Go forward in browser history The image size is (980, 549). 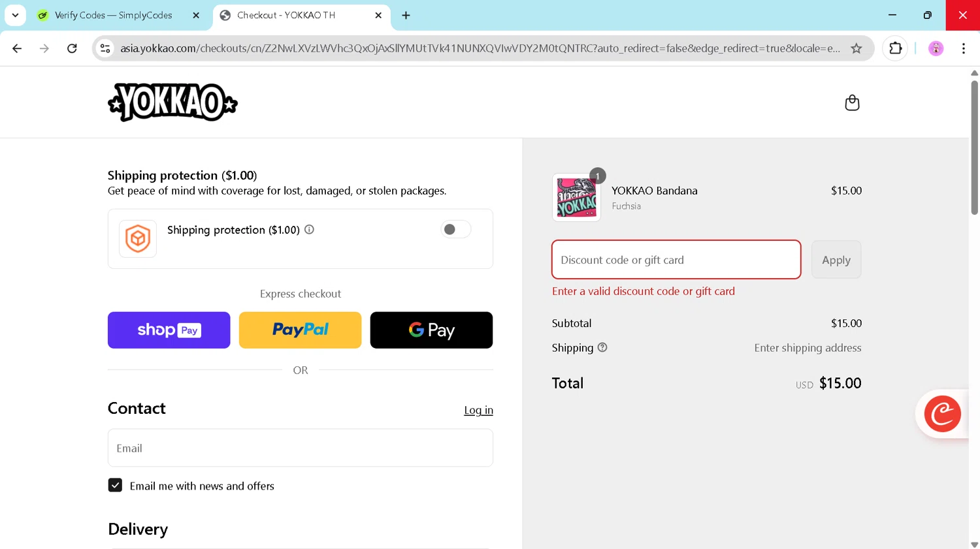click(44, 48)
